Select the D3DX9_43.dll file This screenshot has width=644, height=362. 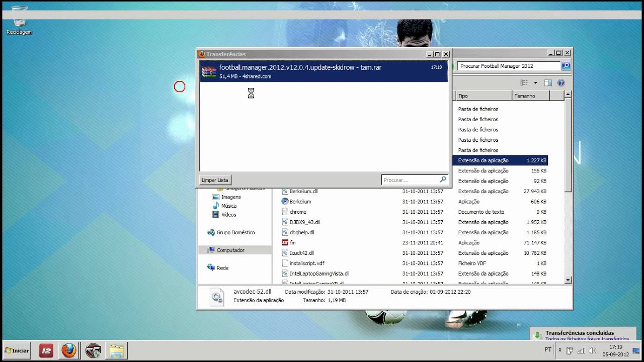(x=304, y=222)
